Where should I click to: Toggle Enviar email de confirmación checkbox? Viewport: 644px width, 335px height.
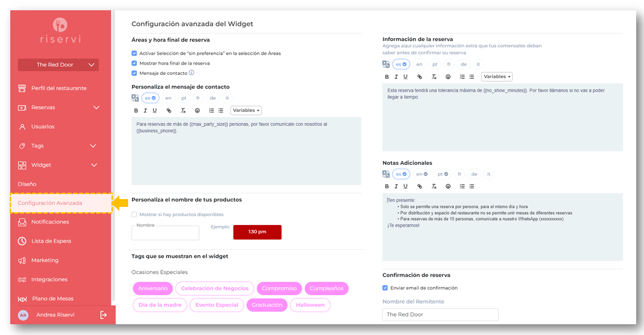click(385, 288)
